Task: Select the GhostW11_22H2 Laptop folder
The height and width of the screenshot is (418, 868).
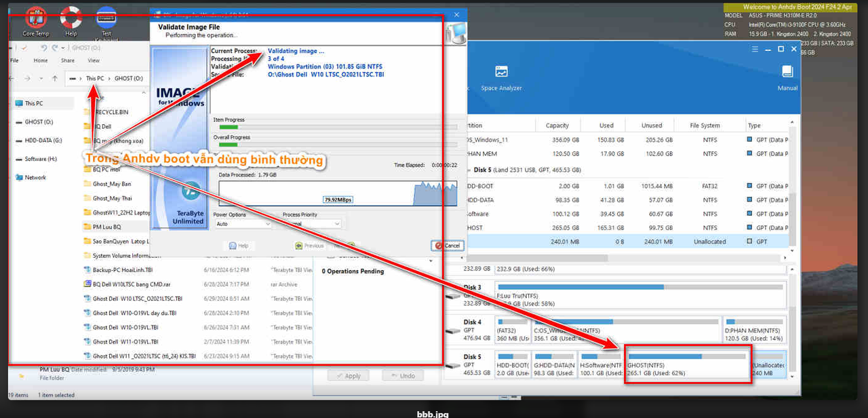Action: [x=117, y=212]
